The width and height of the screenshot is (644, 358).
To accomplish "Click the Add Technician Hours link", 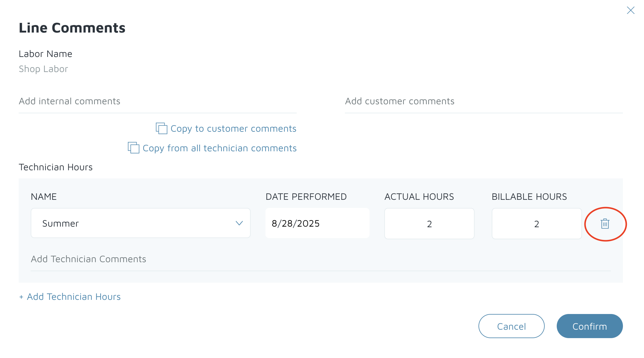I will [74, 297].
